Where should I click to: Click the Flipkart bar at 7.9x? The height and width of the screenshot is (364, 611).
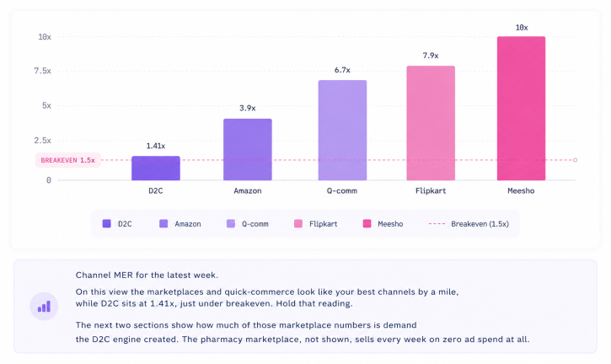tap(431, 123)
